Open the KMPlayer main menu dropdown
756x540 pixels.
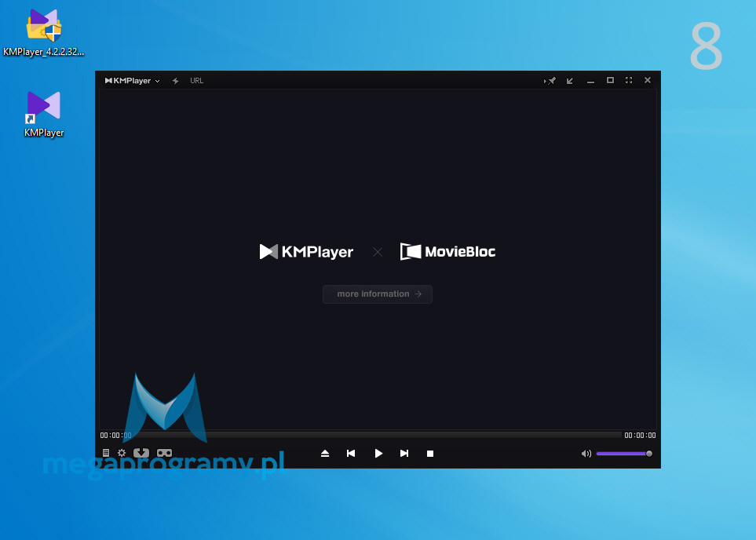tap(132, 81)
